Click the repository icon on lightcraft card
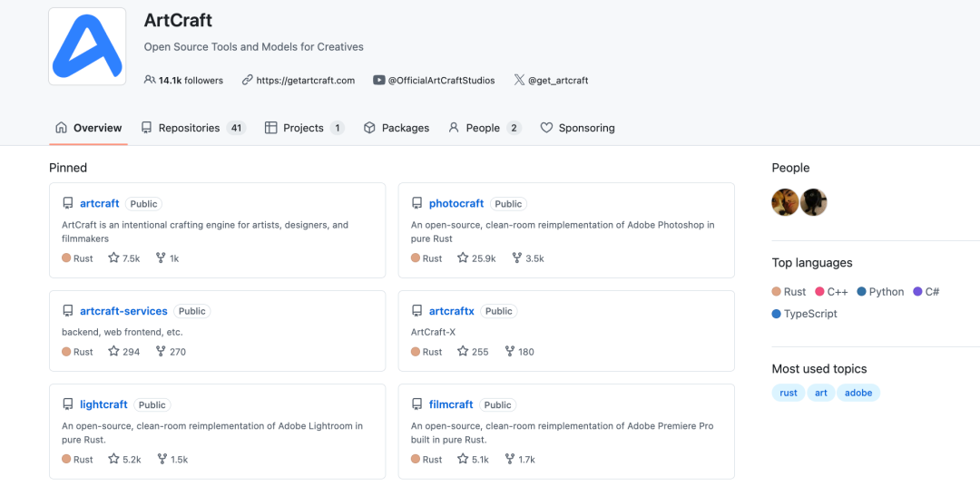980x496 pixels. point(67,404)
